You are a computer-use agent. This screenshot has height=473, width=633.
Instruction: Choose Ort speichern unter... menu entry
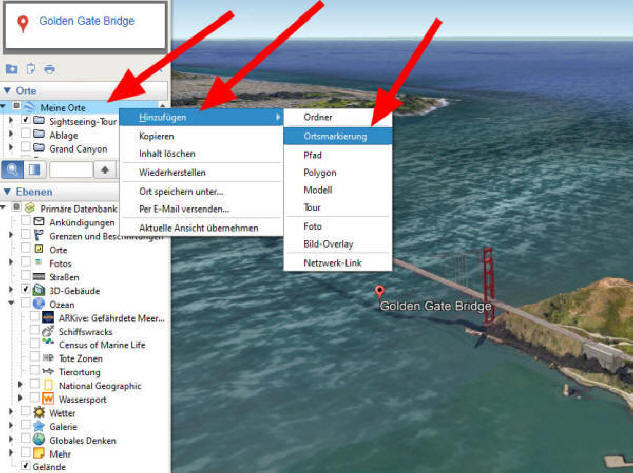201,192
